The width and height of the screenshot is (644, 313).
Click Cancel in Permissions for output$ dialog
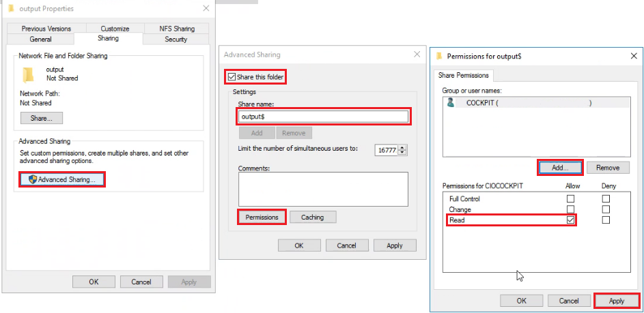(569, 301)
